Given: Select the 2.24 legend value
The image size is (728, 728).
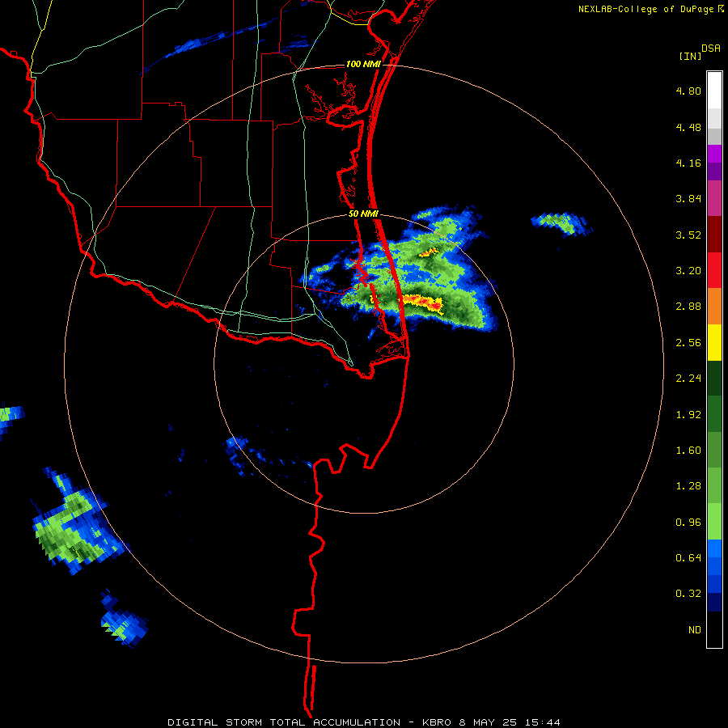Looking at the screenshot, I should click(688, 379).
